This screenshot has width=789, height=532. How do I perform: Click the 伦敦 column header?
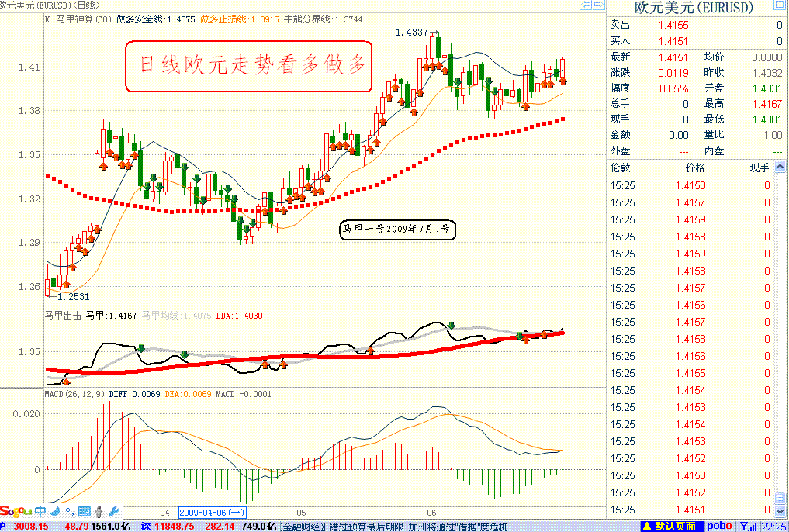tap(620, 168)
